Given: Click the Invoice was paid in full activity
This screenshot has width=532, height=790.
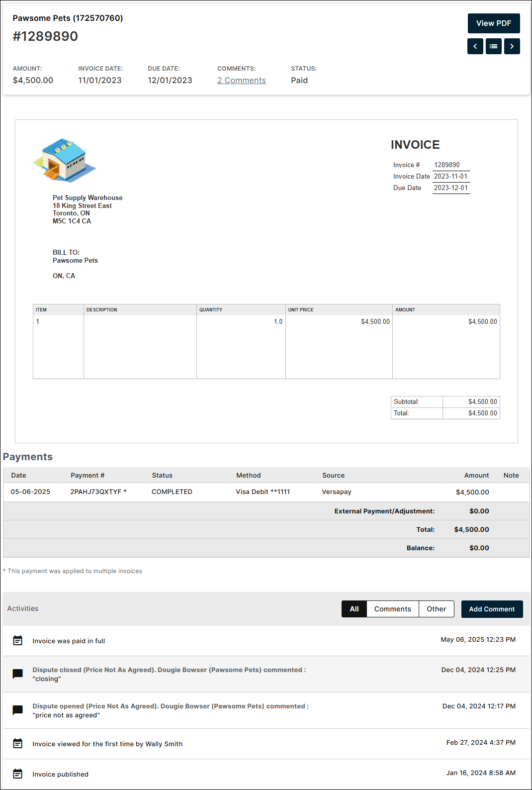Looking at the screenshot, I should click(69, 641).
